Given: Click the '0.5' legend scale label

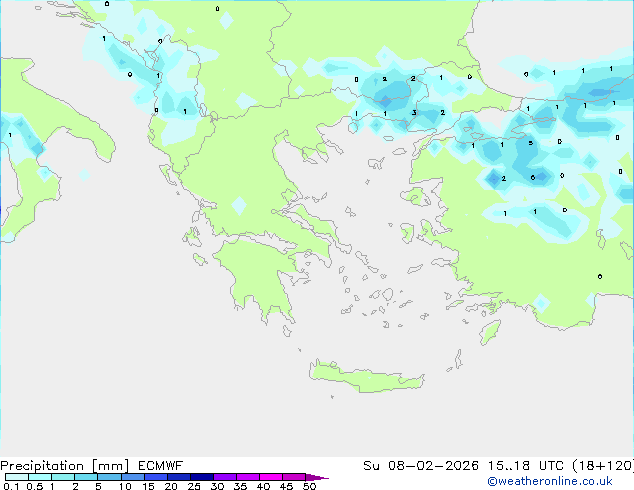Looking at the screenshot, I should [35, 486].
